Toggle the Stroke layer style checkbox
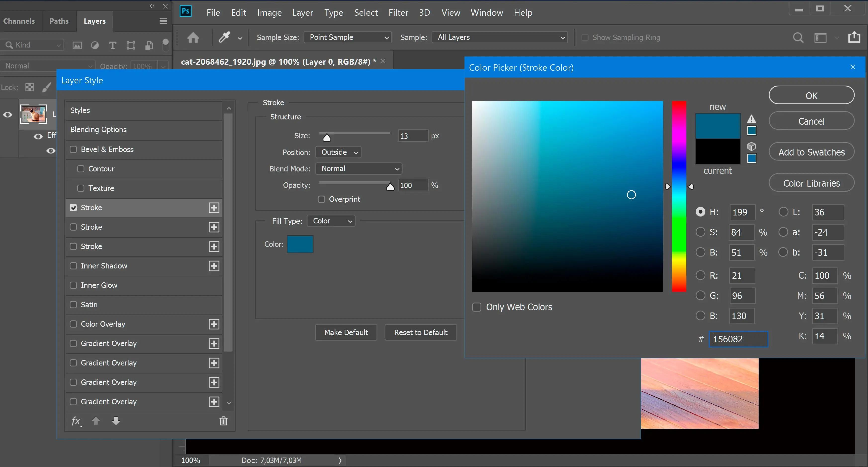Screen dimensions: 868x467 [73, 207]
